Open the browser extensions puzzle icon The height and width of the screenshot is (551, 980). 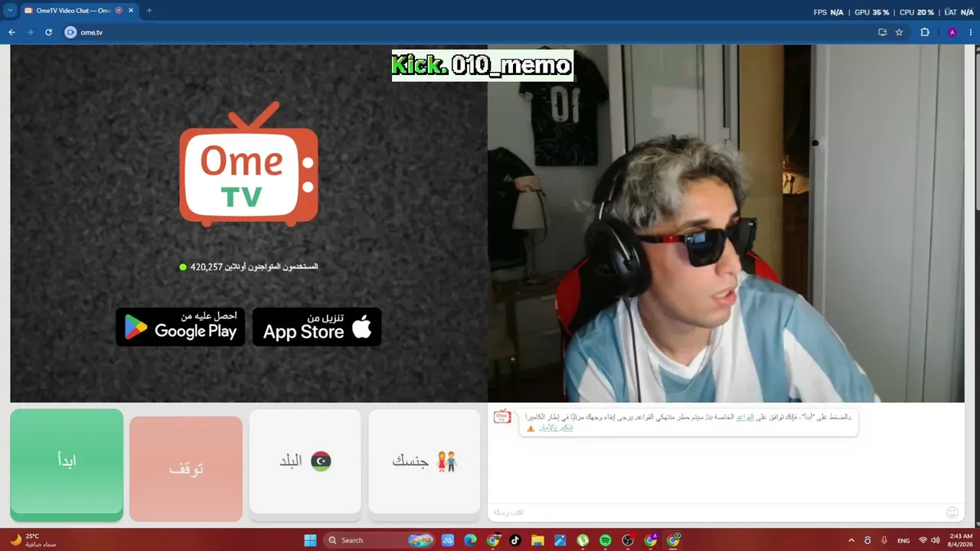[925, 32]
